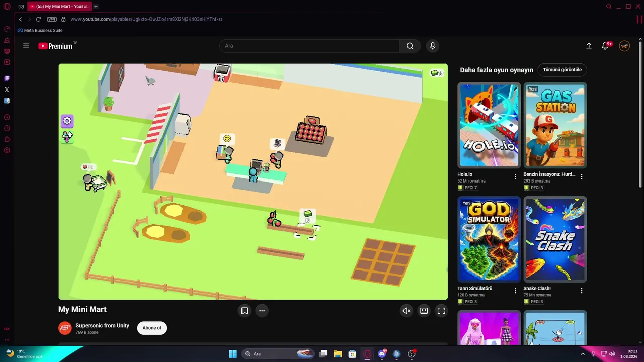Open Twitch in the Opera sidebar
The height and width of the screenshot is (362, 644).
(x=7, y=78)
